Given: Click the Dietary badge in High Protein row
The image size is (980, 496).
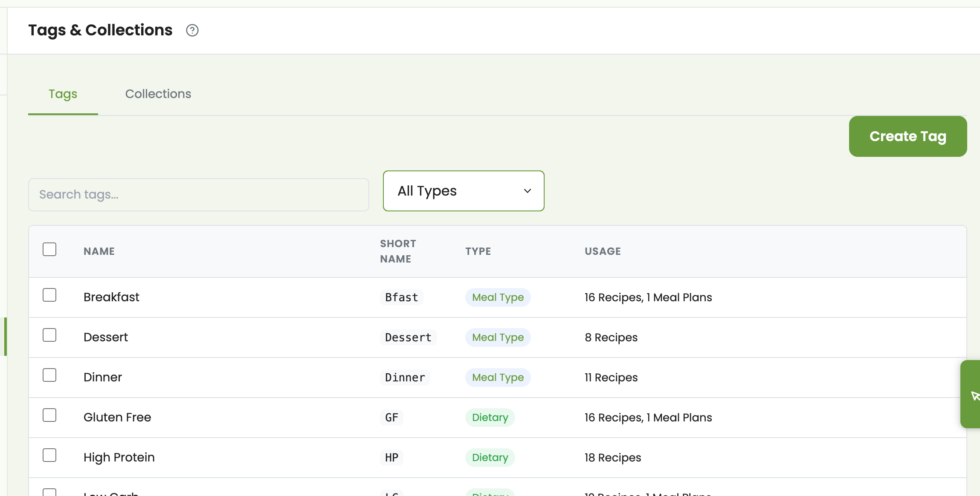Looking at the screenshot, I should (x=490, y=458).
